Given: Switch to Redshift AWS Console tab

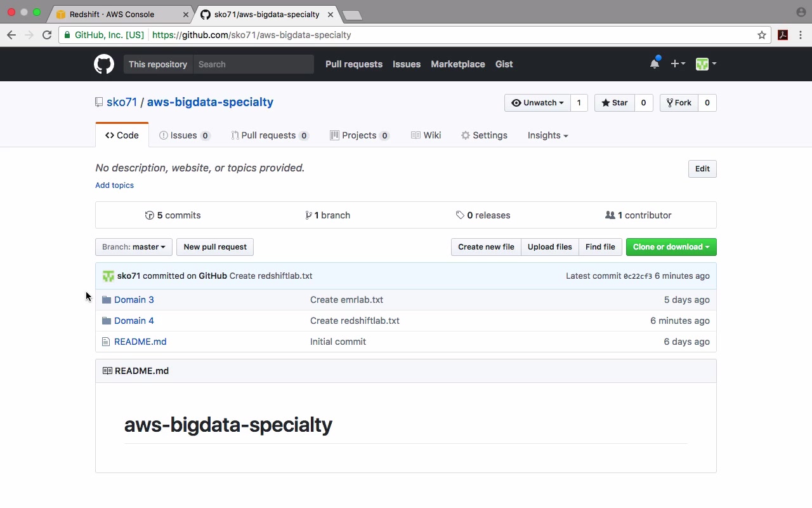Looking at the screenshot, I should pyautogui.click(x=121, y=14).
